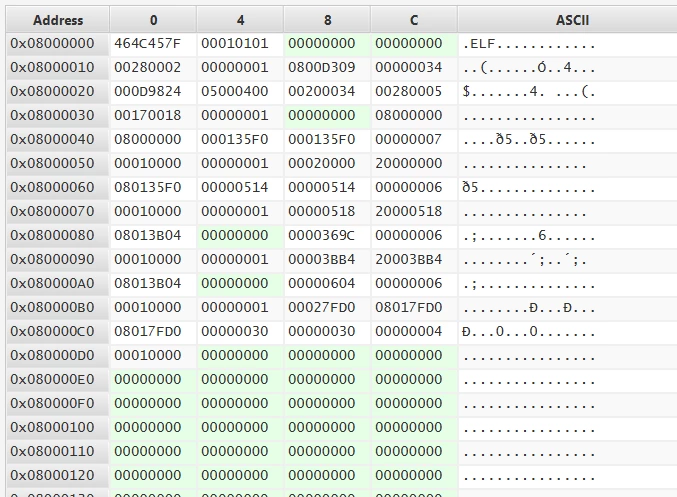Select the value 00280002

pos(147,67)
